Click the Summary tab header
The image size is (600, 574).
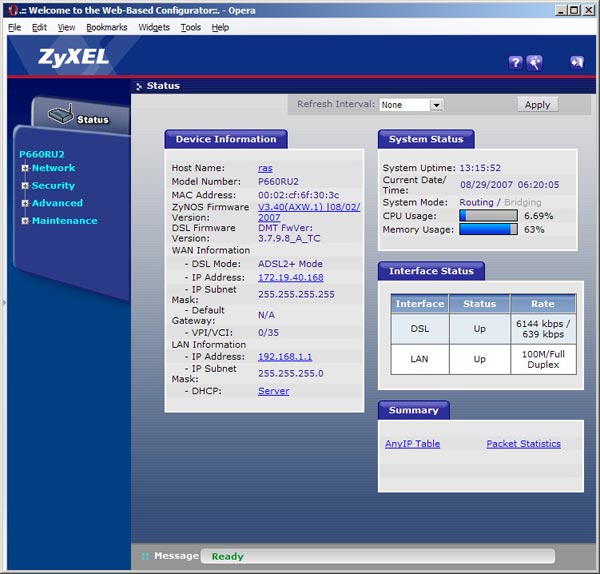414,410
